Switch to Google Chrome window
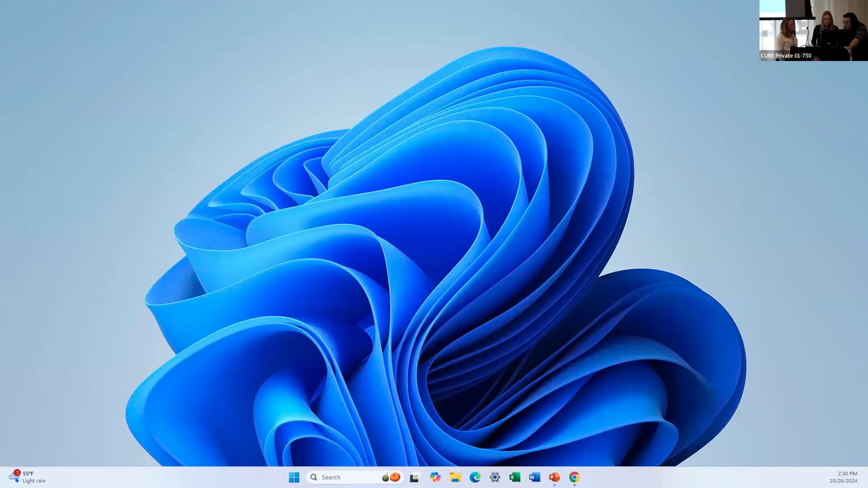This screenshot has width=868, height=488. (574, 477)
